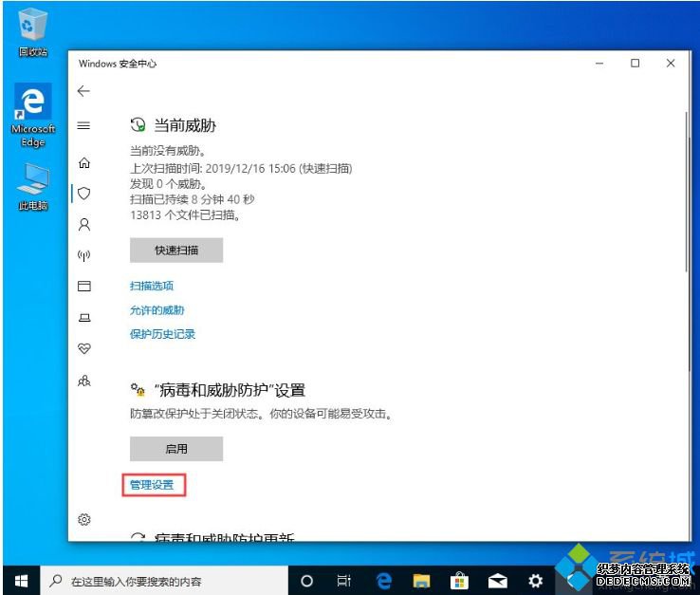The image size is (700, 595).
Task: Open App & browser control window icon
Action: [83, 286]
